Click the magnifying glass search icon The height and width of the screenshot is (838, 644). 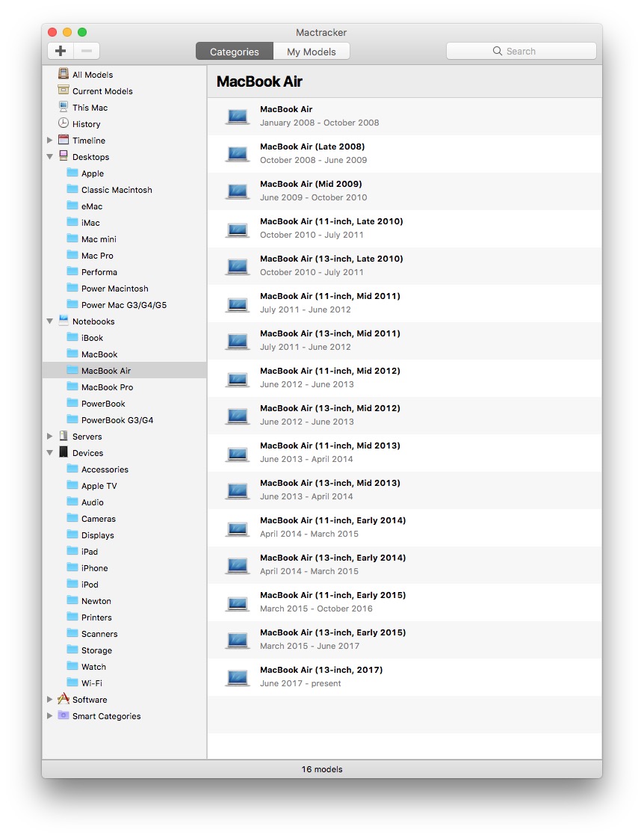click(497, 51)
